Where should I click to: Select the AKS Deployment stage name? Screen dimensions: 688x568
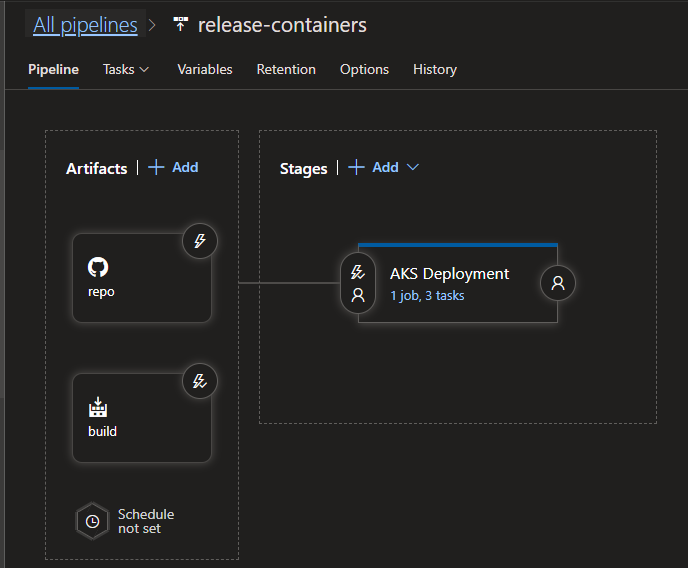449,274
